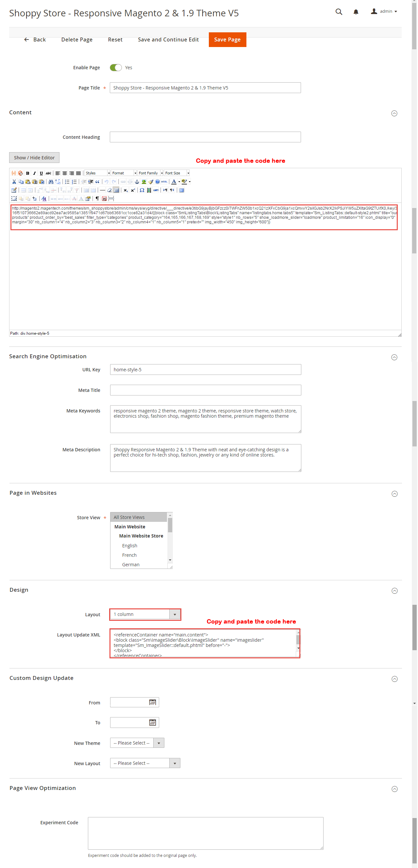Insert blockquote

[97, 182]
